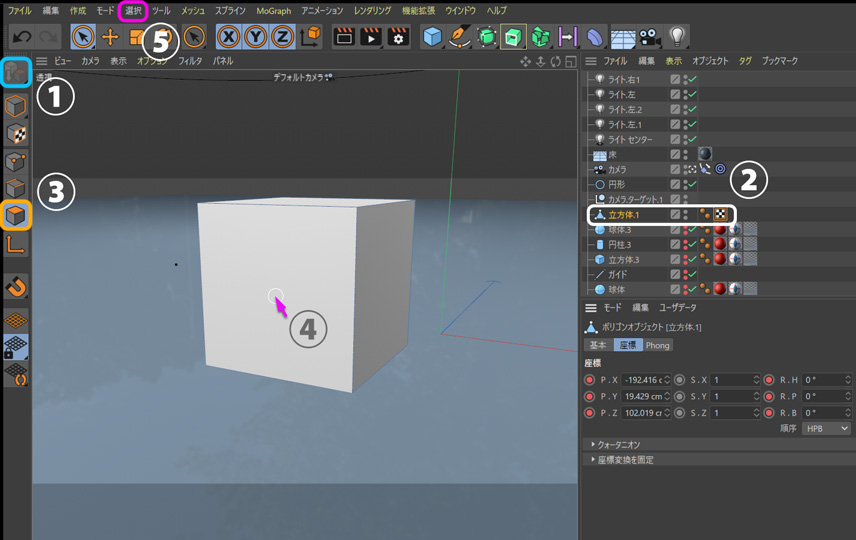Switch to the Phong tab
The image size is (856, 540).
click(x=657, y=346)
